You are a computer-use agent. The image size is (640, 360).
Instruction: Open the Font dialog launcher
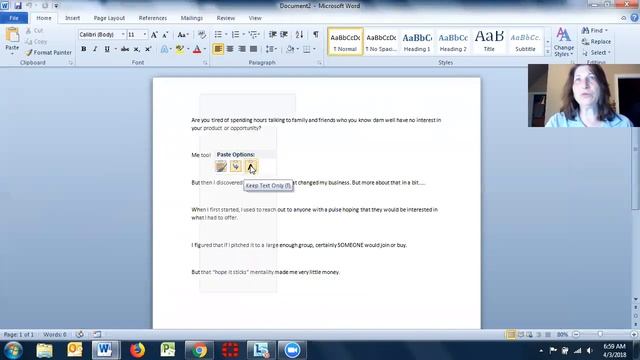coord(205,63)
